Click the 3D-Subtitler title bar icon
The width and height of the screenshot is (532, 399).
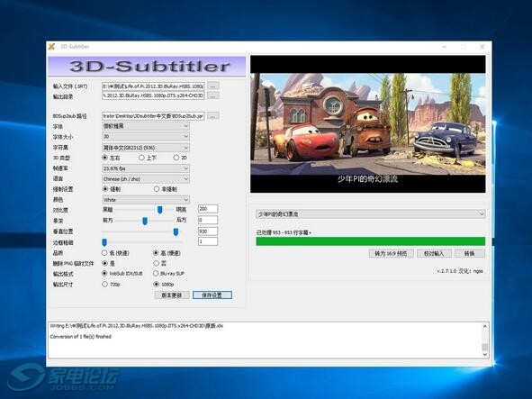click(51, 47)
